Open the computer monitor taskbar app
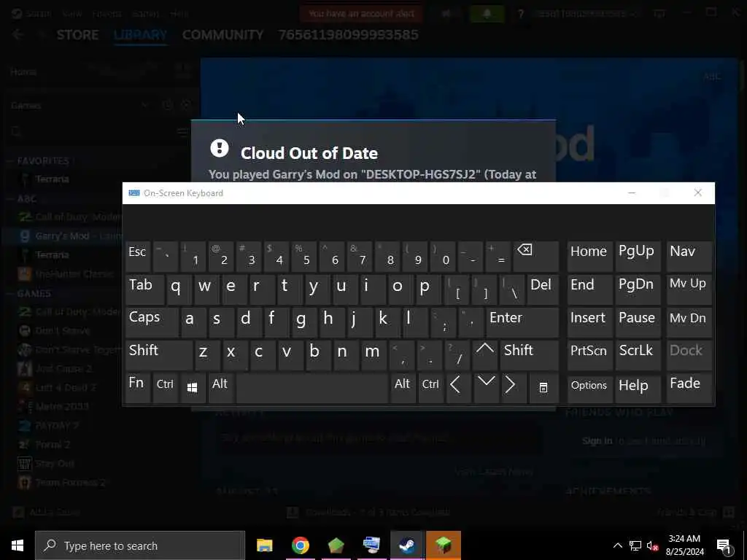The width and height of the screenshot is (747, 560). click(371, 545)
